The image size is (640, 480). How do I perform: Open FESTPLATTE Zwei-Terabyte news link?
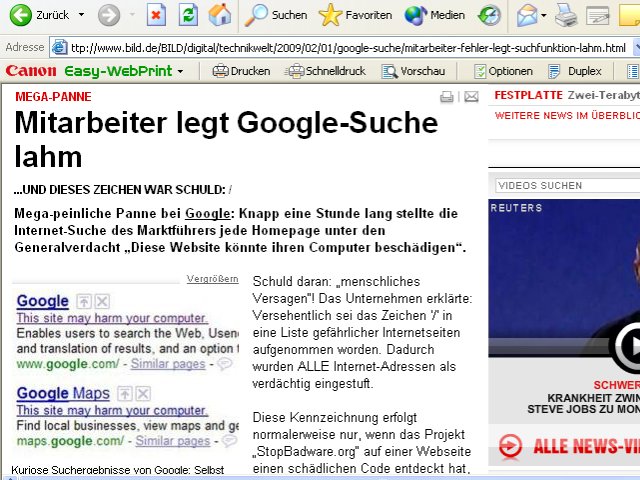[567, 96]
